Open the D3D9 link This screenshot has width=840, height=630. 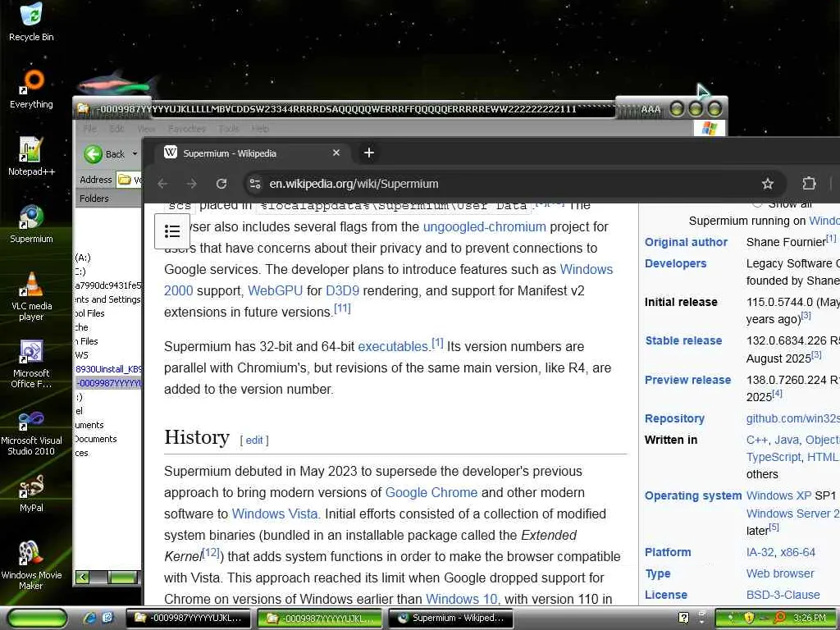pos(342,291)
